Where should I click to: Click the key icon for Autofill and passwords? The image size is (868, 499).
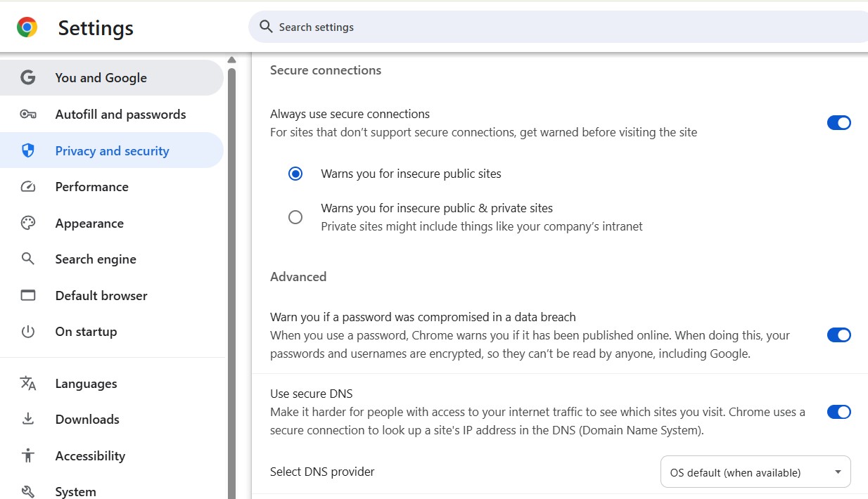click(x=28, y=115)
